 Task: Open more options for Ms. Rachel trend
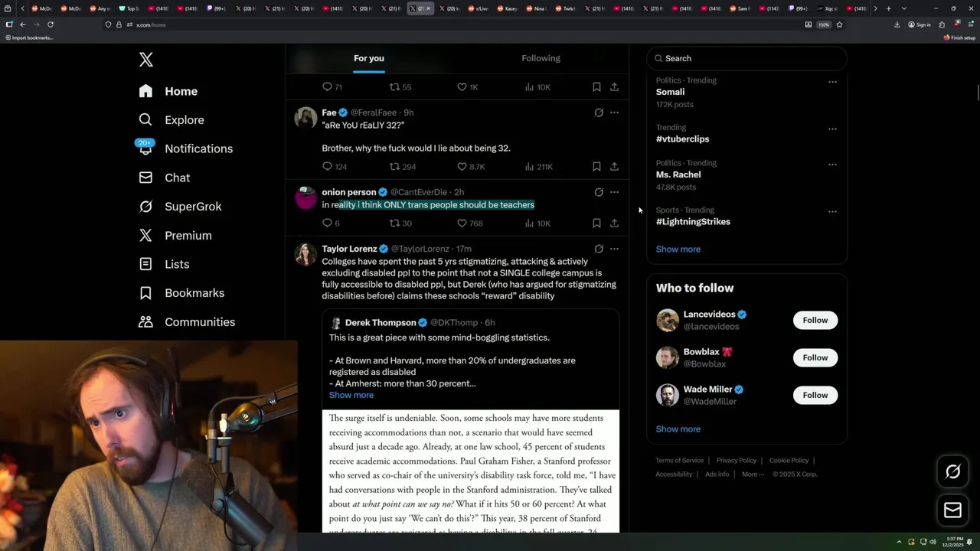[832, 165]
